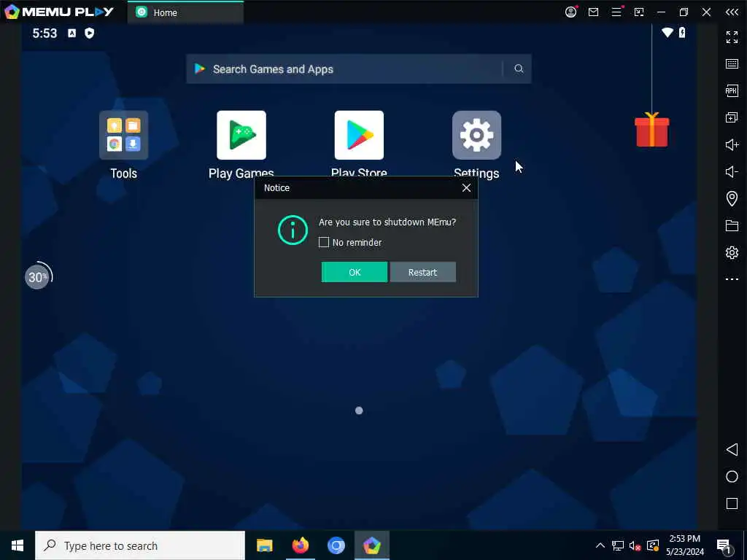
Task: Open MEmu settings gear in sidebar
Action: [x=732, y=252]
